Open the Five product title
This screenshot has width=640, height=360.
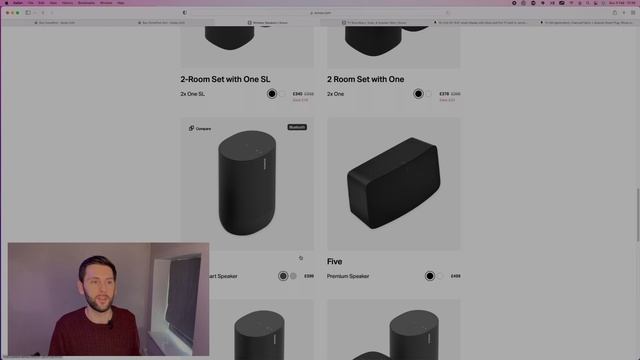point(334,261)
